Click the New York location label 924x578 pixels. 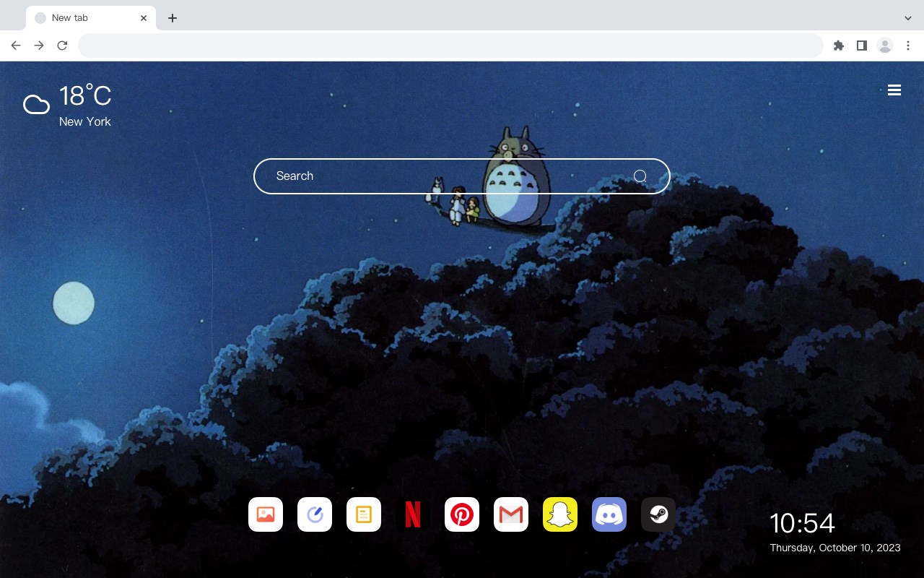(x=85, y=121)
